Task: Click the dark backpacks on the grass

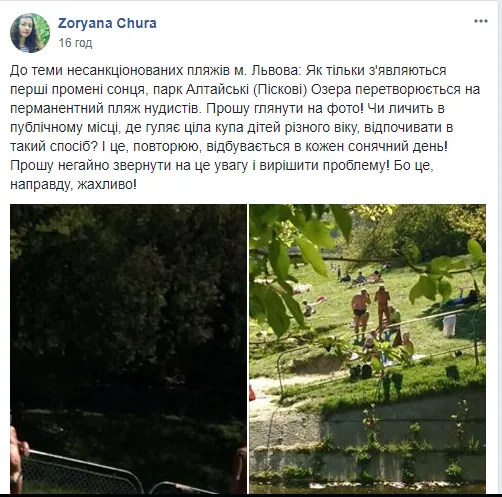Action: 361,371
